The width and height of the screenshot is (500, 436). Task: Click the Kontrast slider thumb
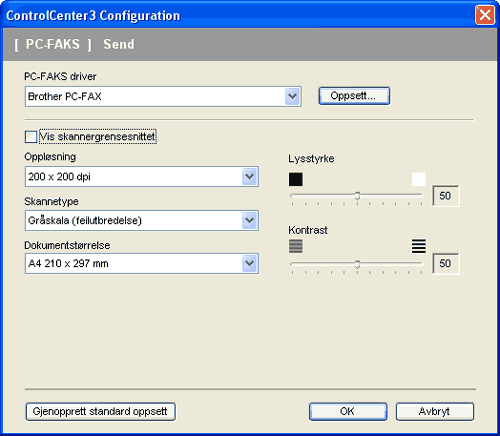click(357, 264)
